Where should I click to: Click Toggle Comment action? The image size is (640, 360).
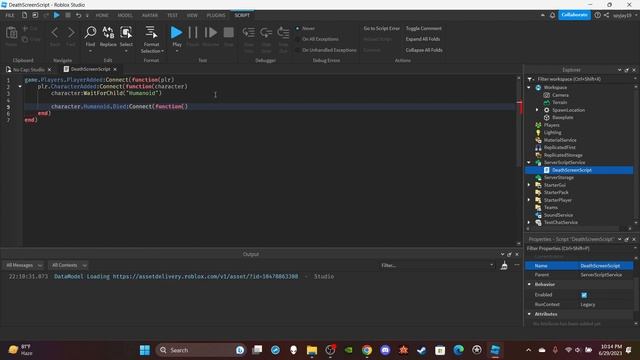click(x=423, y=28)
